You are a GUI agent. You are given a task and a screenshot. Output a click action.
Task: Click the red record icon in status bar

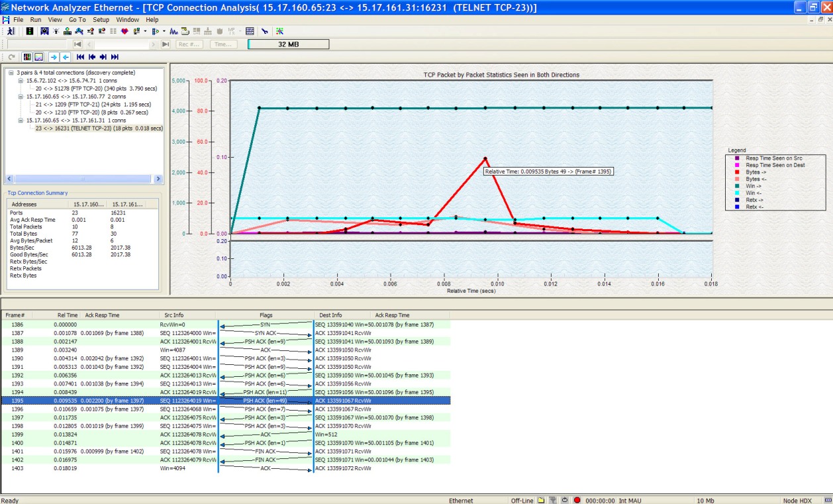(x=577, y=500)
